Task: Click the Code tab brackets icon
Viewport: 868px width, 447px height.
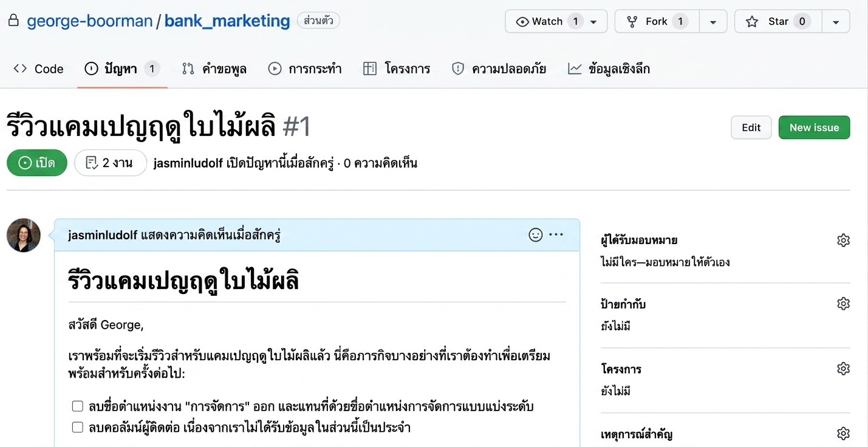Action: click(20, 69)
